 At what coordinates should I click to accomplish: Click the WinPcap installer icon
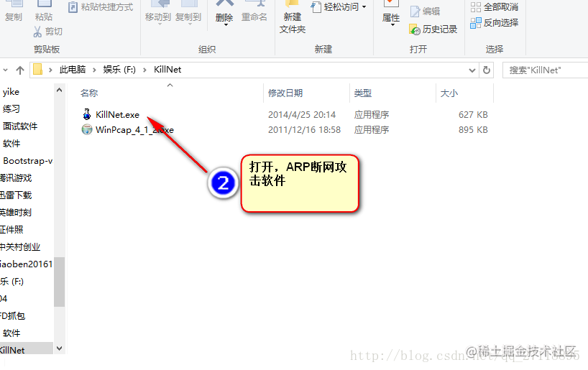point(87,130)
